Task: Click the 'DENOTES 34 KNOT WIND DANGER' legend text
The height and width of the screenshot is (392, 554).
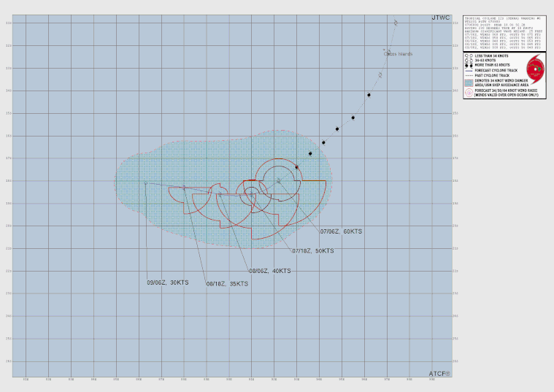Action: pos(501,80)
